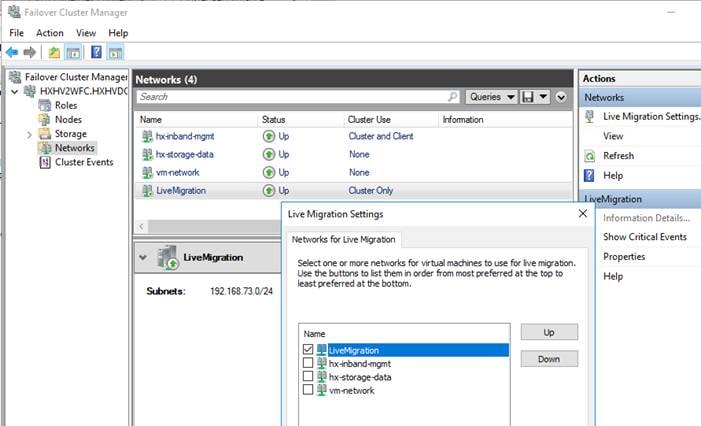Click the View action in Actions pane

click(613, 136)
